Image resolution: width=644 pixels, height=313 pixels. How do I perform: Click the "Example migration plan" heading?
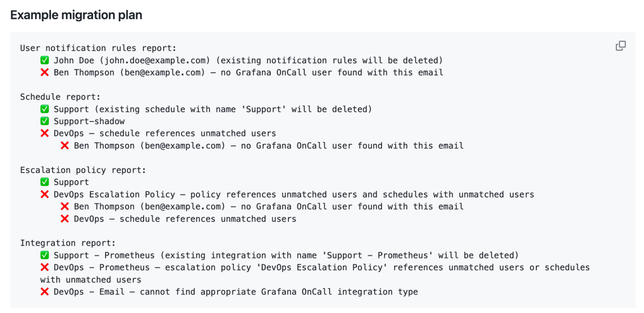click(76, 15)
